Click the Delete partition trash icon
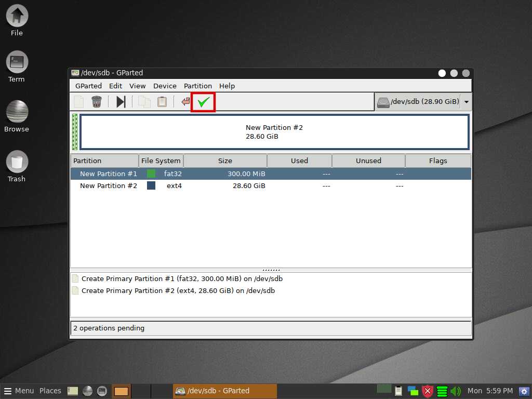Viewport: 532px width, 399px height. click(x=96, y=102)
